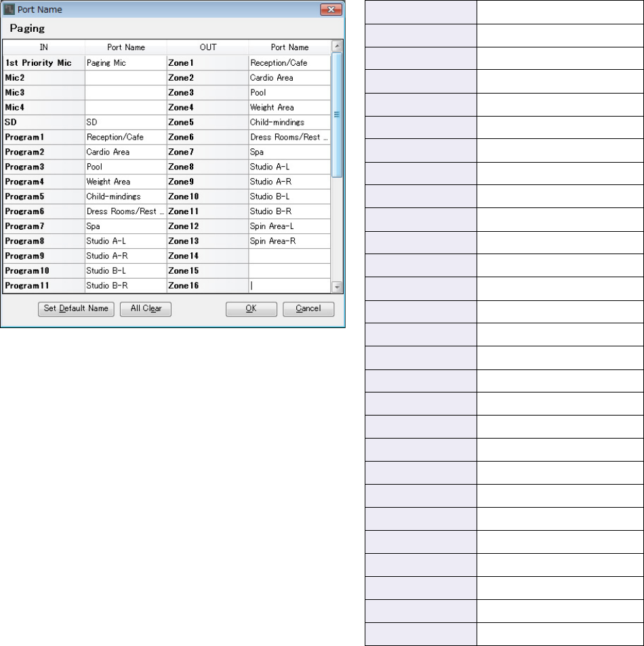Click the empty port name for Mic2
Screen dimensions: 644x646
[125, 77]
